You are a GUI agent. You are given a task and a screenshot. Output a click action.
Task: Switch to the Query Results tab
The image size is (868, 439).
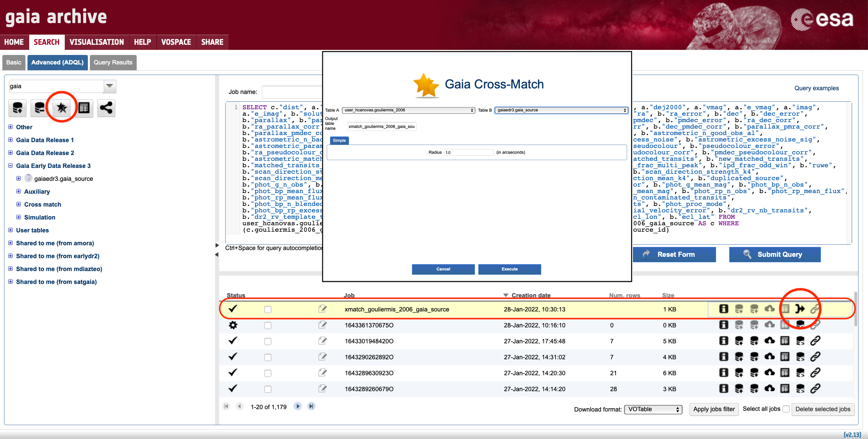(113, 62)
